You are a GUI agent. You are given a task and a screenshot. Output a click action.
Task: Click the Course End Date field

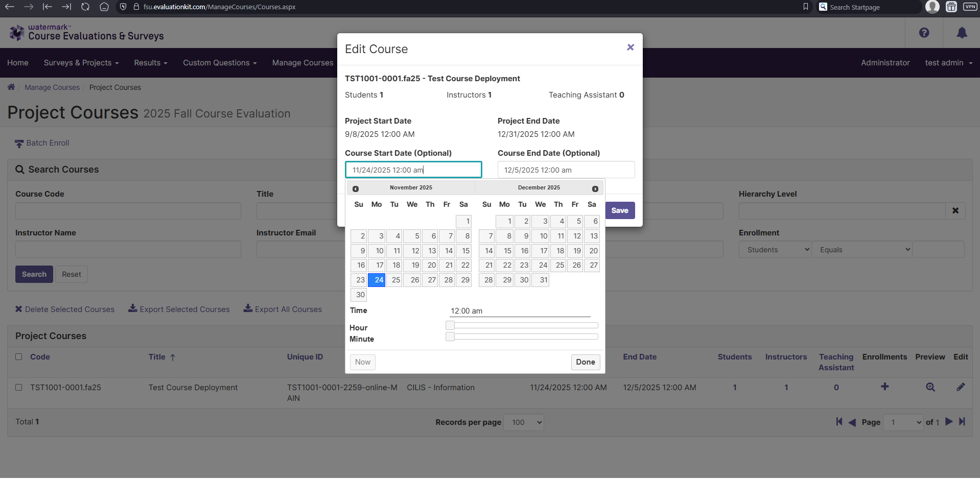[x=566, y=170]
